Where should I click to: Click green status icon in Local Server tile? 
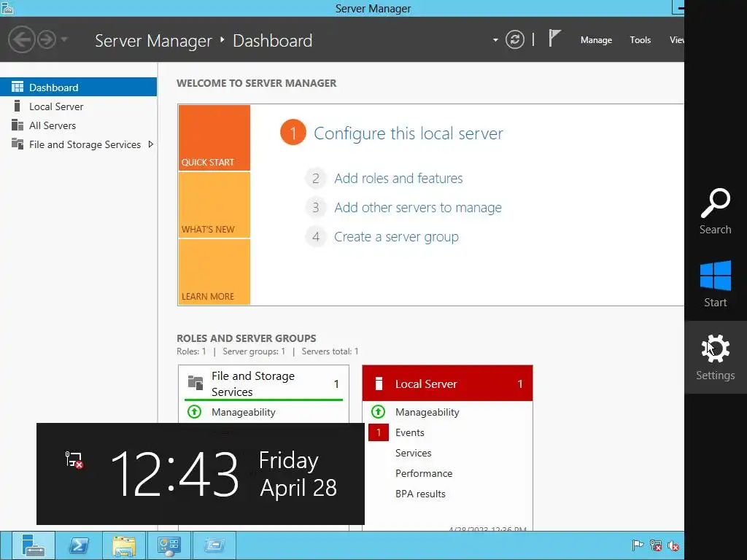coord(379,411)
